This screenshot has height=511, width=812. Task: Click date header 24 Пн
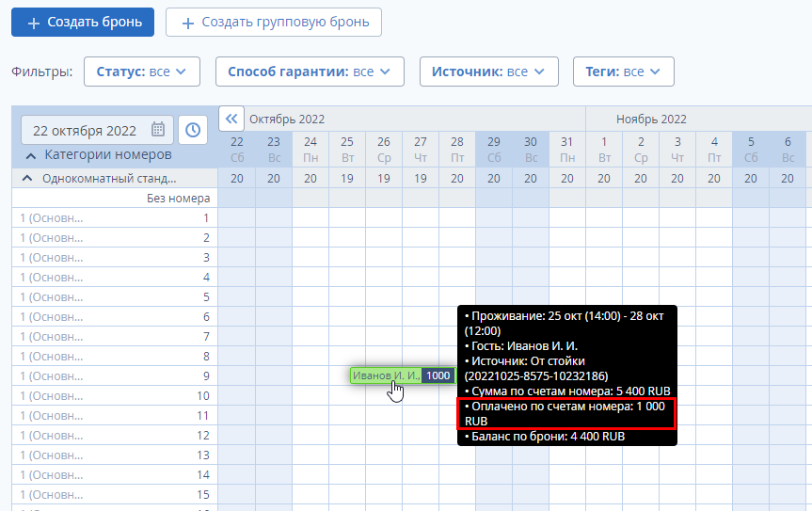click(x=310, y=149)
